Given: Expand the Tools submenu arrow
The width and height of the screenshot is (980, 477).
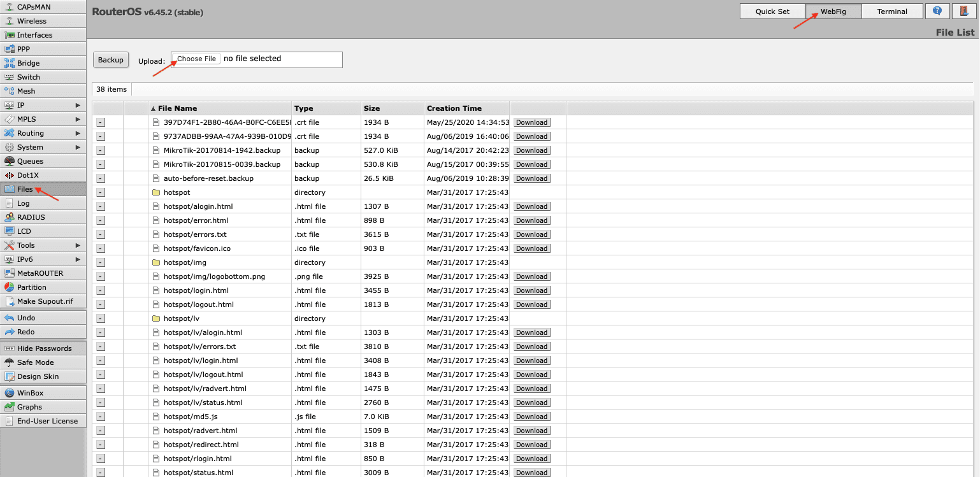Looking at the screenshot, I should pyautogui.click(x=78, y=245).
